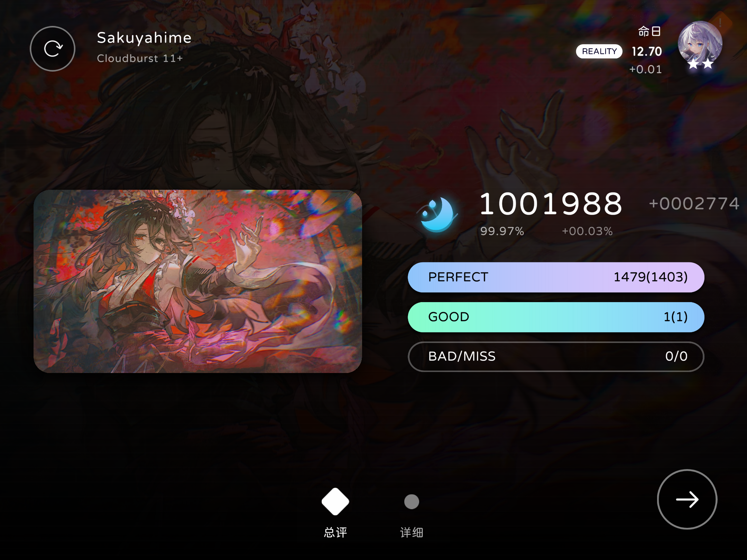This screenshot has width=747, height=560.
Task: Tap the blue moon rank emblem
Action: [437, 214]
